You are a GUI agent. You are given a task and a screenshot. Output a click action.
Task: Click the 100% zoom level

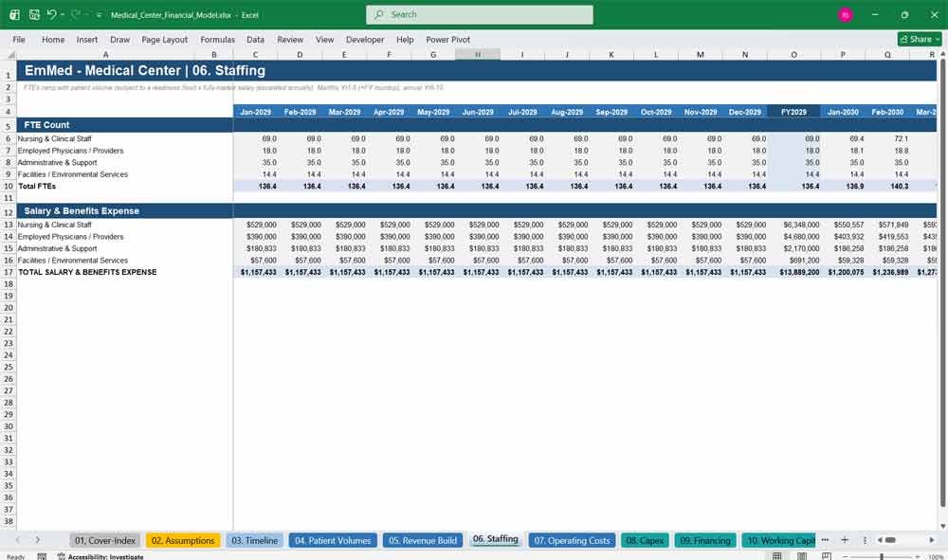point(936,556)
